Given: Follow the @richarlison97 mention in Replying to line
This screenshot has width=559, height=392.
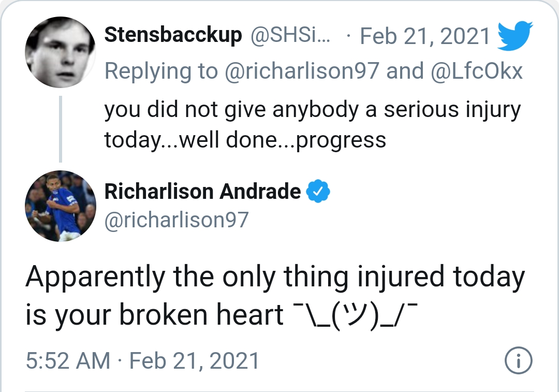Looking at the screenshot, I should (x=302, y=70).
